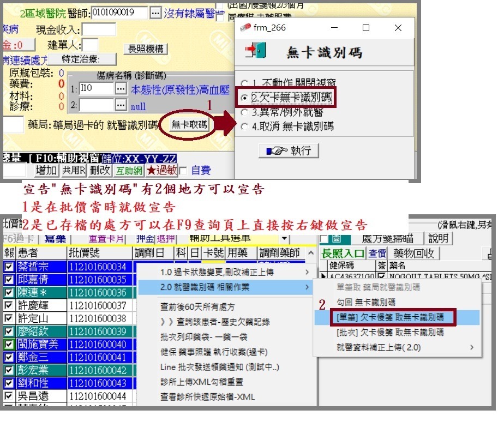Viewport: 504px width, 422px height.
Task: Click the 調劑日 column header
Action: [x=153, y=253]
